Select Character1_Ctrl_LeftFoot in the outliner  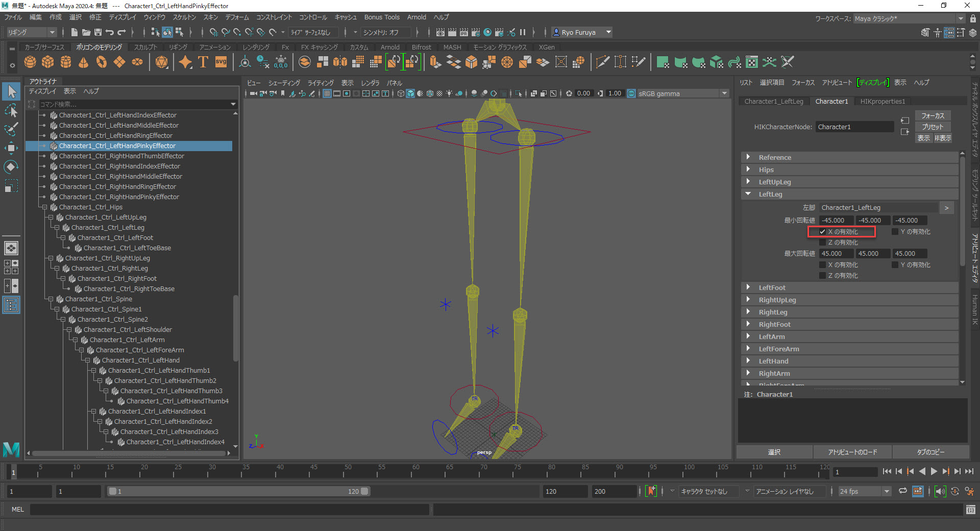115,238
